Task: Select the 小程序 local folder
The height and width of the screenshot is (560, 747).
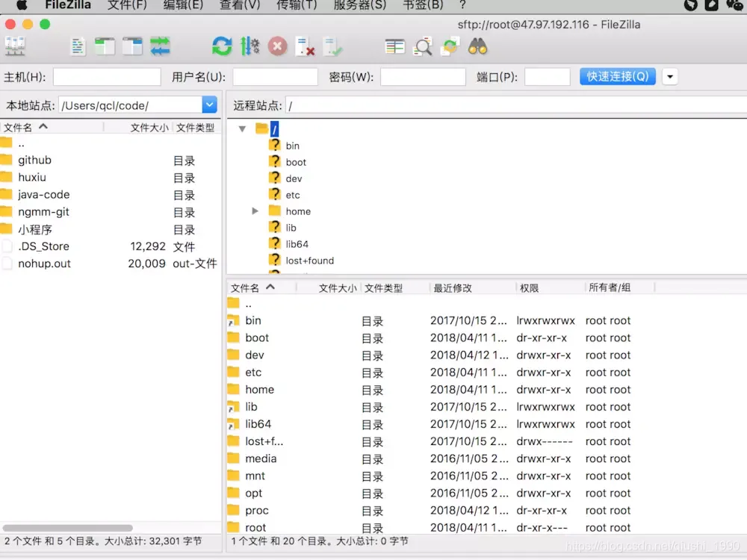Action: click(111, 229)
